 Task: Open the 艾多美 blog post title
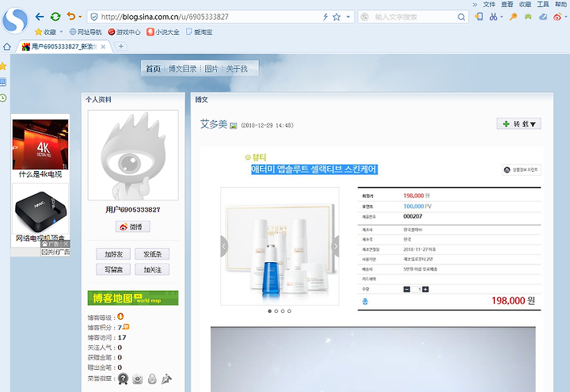(x=214, y=124)
